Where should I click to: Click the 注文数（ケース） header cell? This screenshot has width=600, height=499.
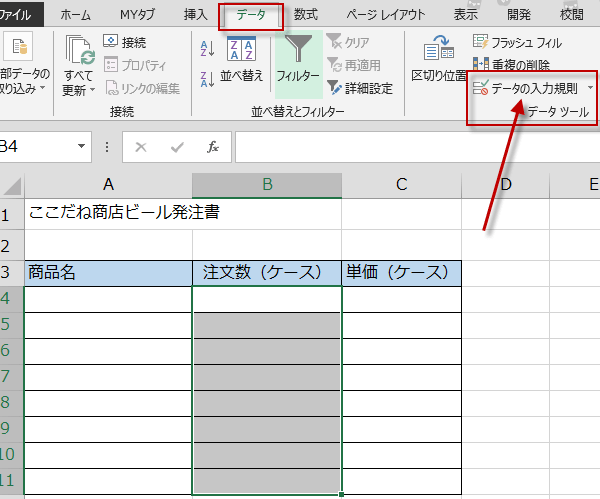(x=267, y=273)
